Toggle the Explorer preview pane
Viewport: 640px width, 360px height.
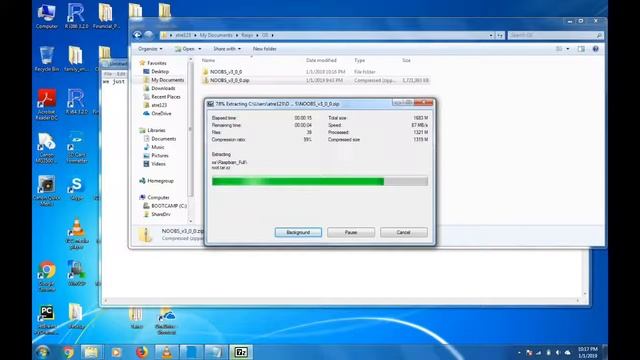click(x=581, y=49)
